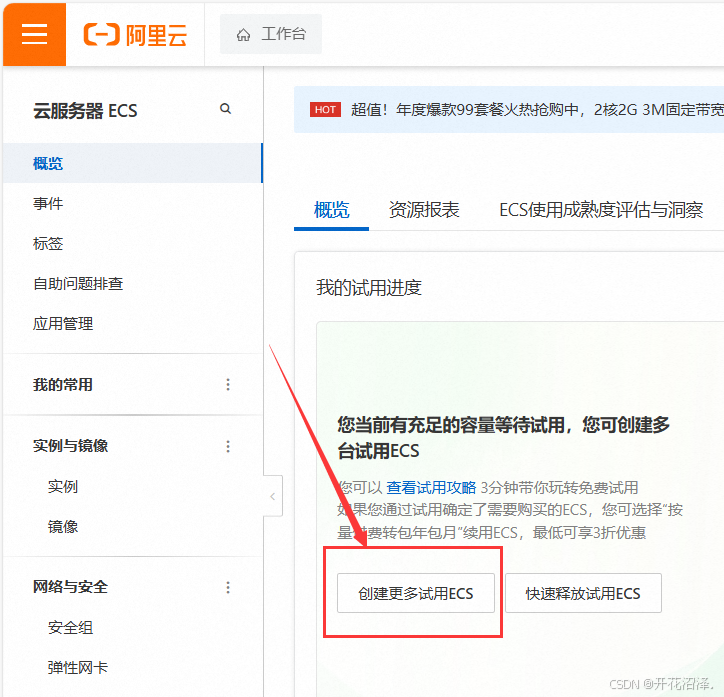Screen dimensions: 724x697
Task: Click the 我的试用进度 heading
Action: point(369,288)
